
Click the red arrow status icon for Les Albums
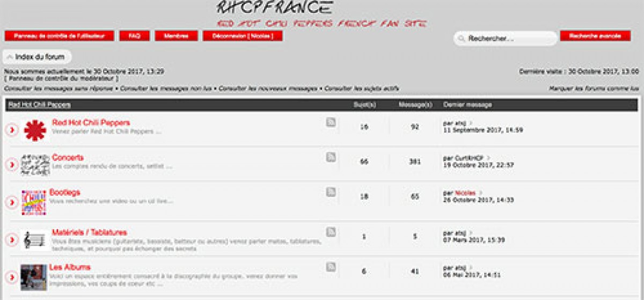(12, 277)
